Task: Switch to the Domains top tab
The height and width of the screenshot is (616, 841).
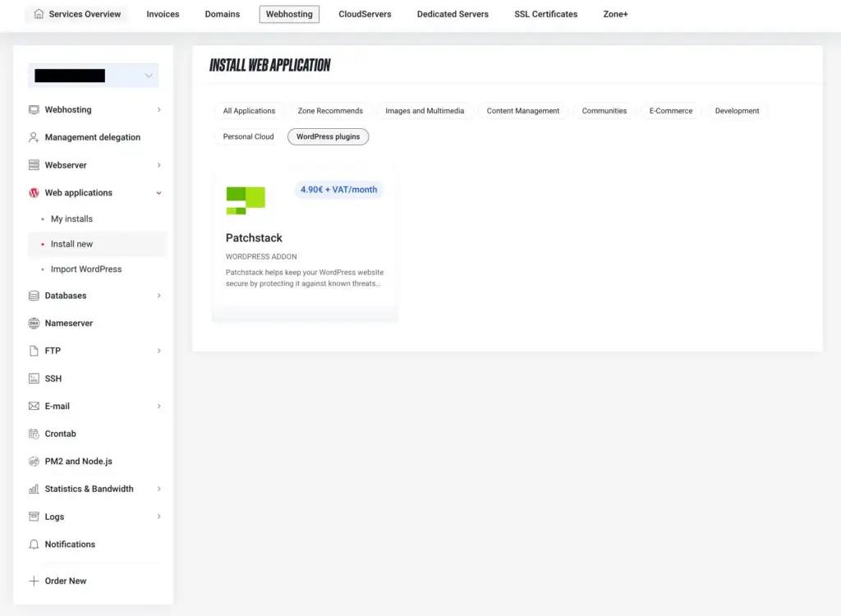Action: pyautogui.click(x=223, y=14)
